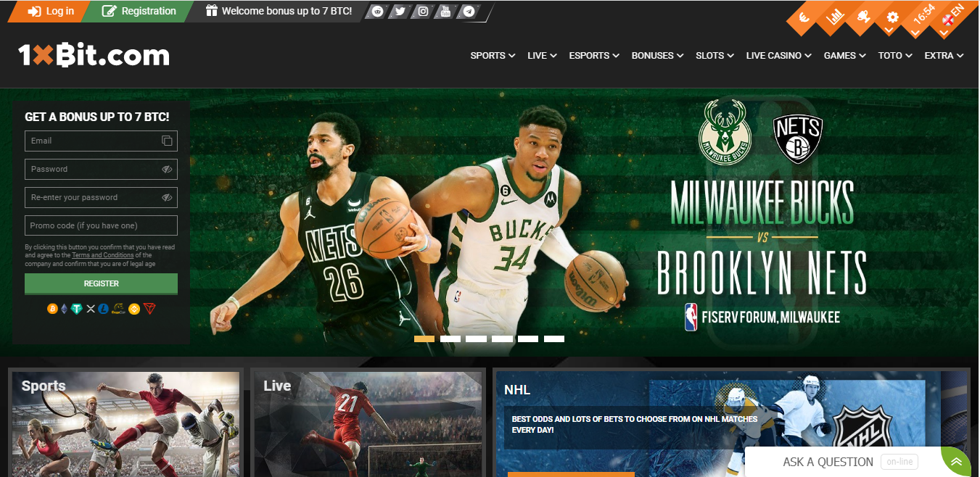Visit the Instagram page icon
This screenshot has height=477, width=980.
423,12
